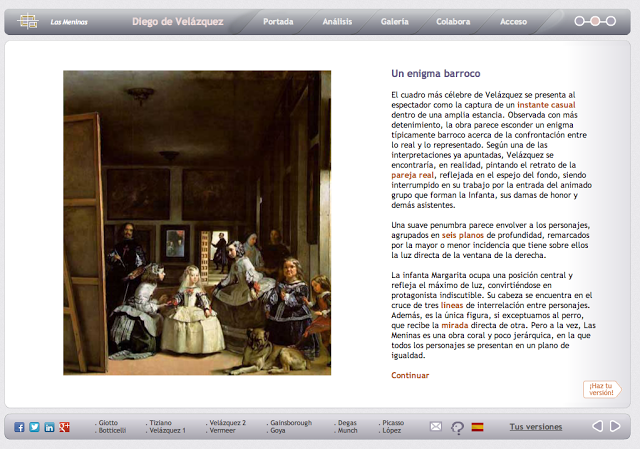Select Velázquez 2 in the artist list
The height and width of the screenshot is (449, 640).
coord(227,423)
